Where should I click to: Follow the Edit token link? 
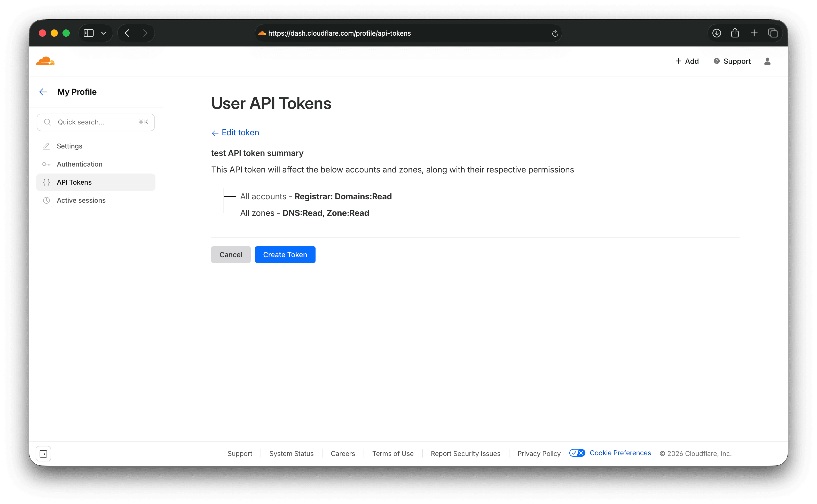point(240,132)
